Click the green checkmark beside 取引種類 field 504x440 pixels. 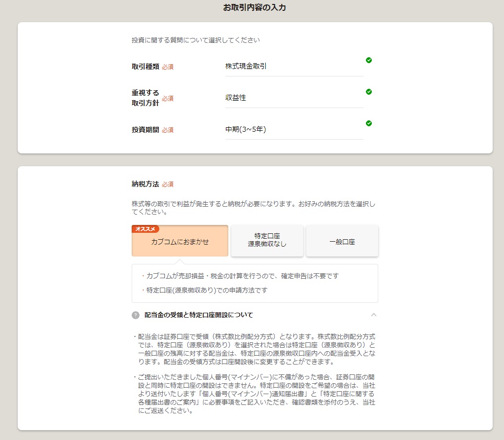[x=369, y=60]
